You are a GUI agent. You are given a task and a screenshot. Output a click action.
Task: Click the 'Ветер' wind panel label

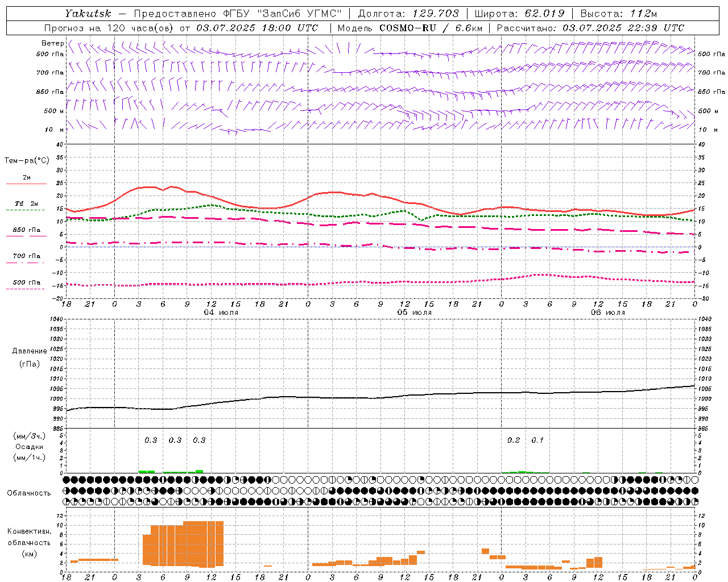coord(52,43)
